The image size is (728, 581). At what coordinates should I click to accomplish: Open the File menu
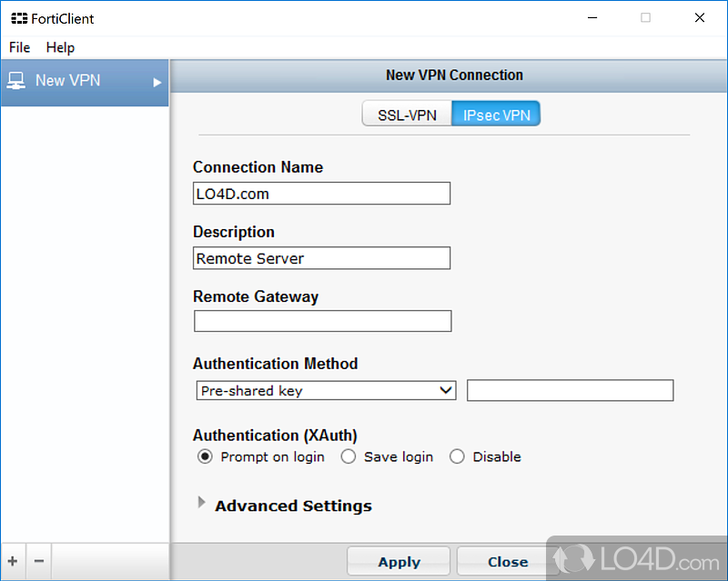click(x=19, y=47)
